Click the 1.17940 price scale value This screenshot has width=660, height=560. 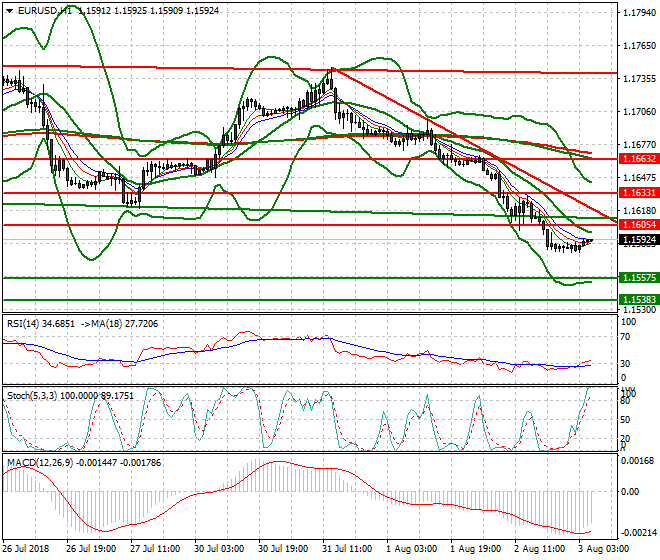tap(638, 13)
